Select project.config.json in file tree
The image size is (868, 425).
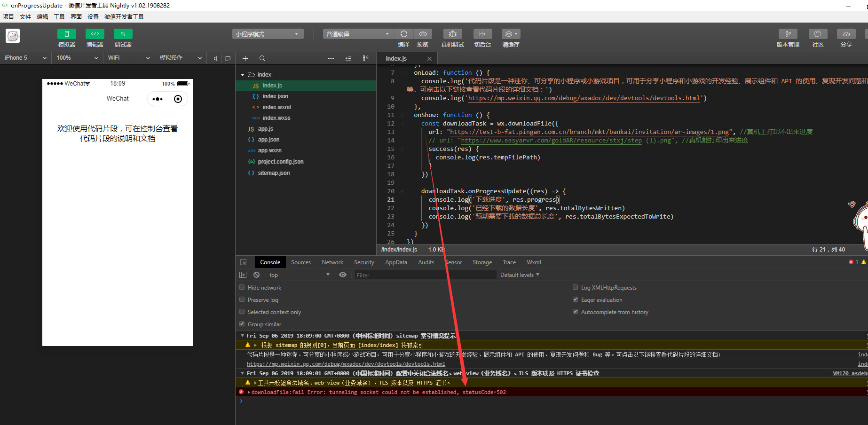281,162
